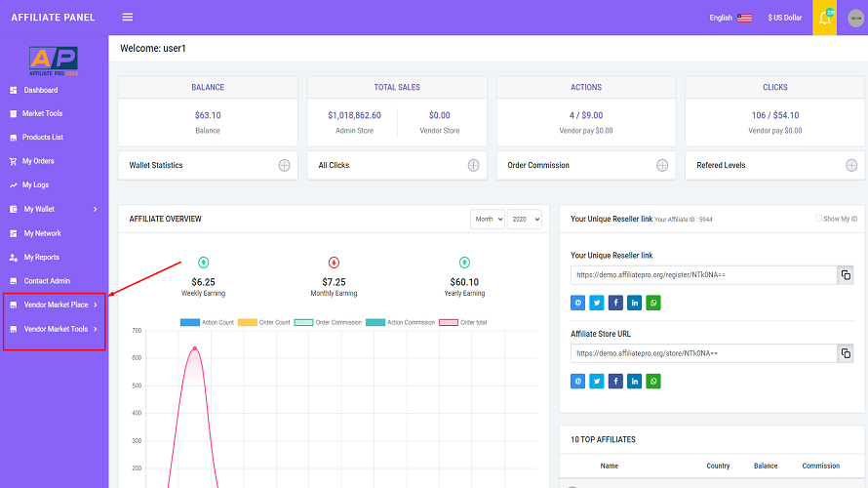868x488 pixels.
Task: Share reseller link on Twitter
Action: click(596, 303)
